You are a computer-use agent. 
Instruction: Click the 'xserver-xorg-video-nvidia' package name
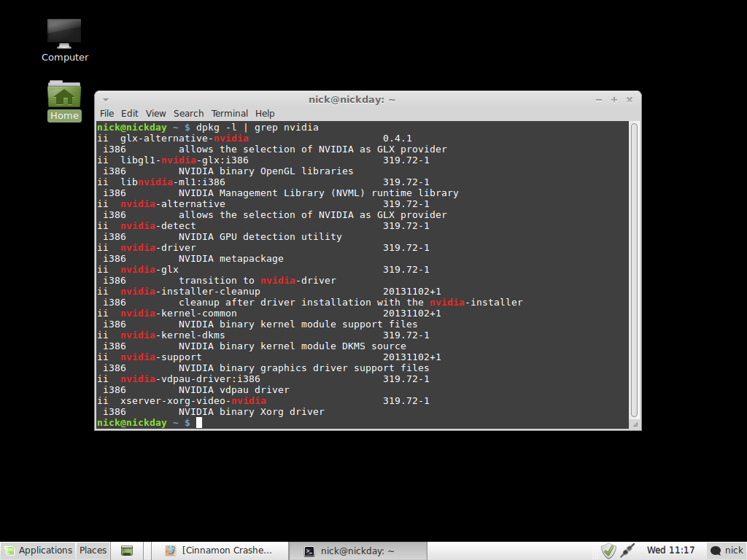pyautogui.click(x=193, y=401)
